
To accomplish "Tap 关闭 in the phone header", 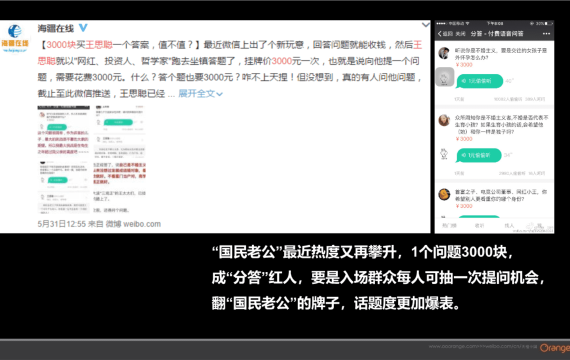I will pyautogui.click(x=461, y=34).
